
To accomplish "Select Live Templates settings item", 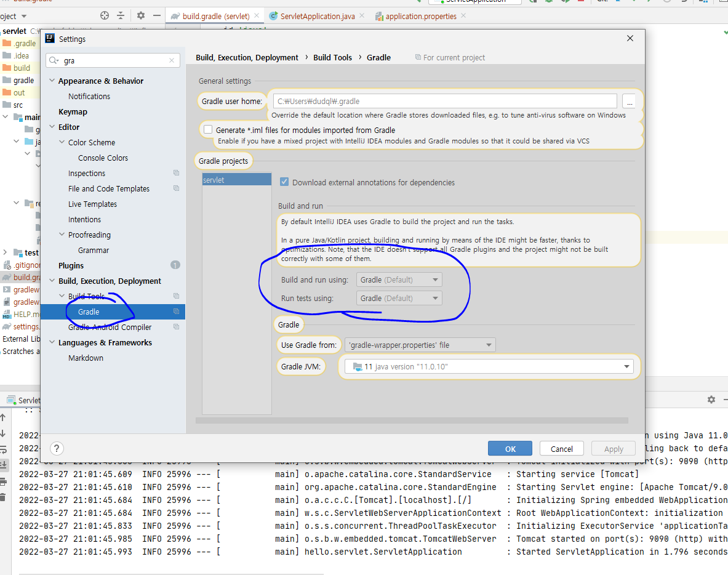I will (x=92, y=204).
